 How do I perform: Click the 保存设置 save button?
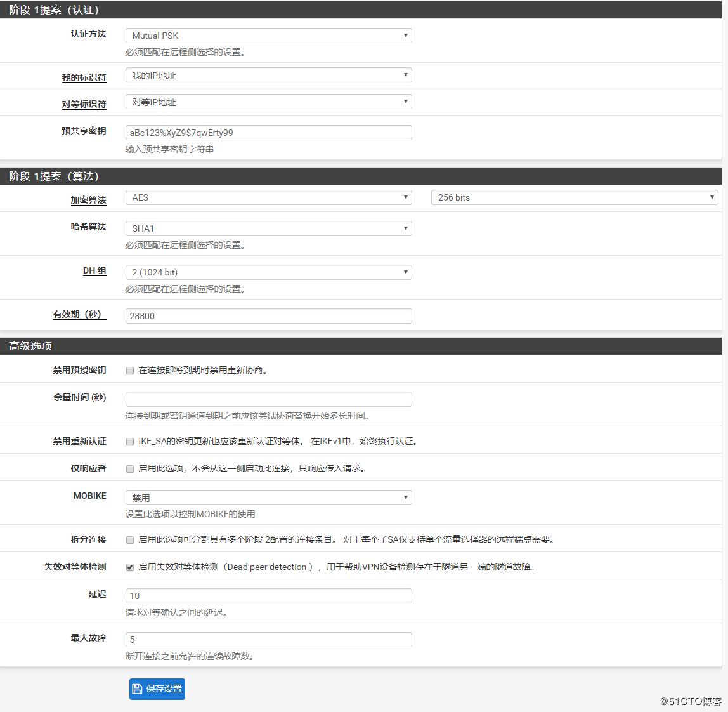click(x=157, y=689)
